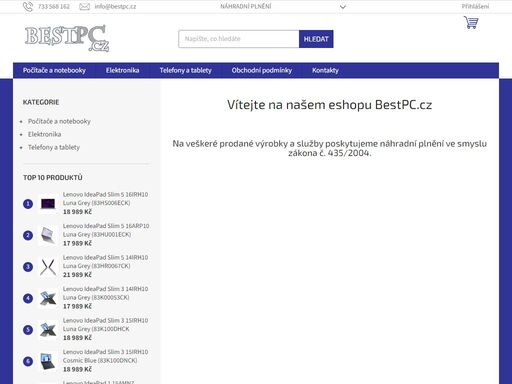Screen dimensions: 512x384
Task: Click thumbnail of product number 5
Action: point(48,330)
